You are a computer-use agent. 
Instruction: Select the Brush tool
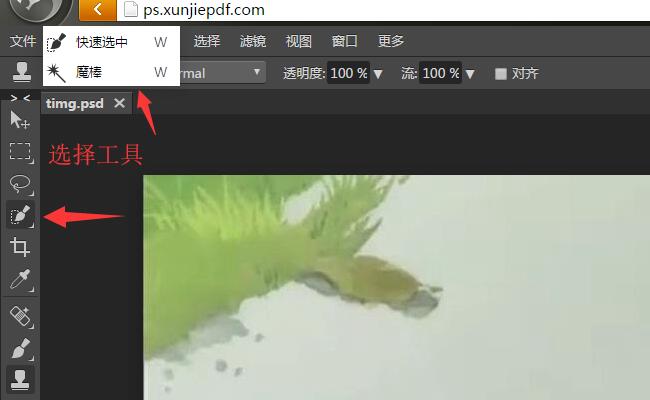(20, 349)
